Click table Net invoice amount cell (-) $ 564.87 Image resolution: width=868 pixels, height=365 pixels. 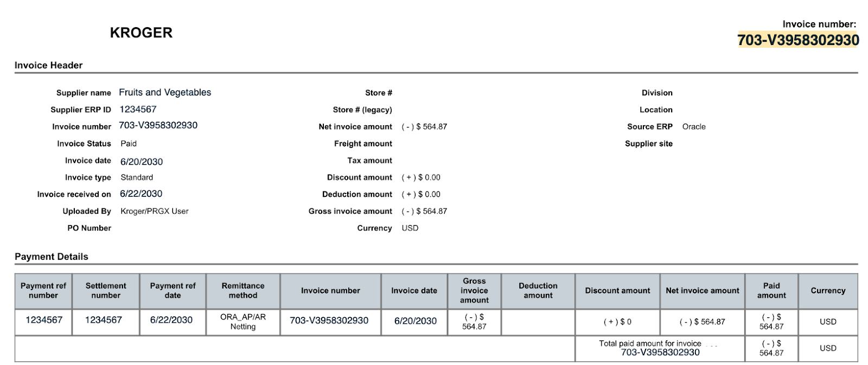703,322
